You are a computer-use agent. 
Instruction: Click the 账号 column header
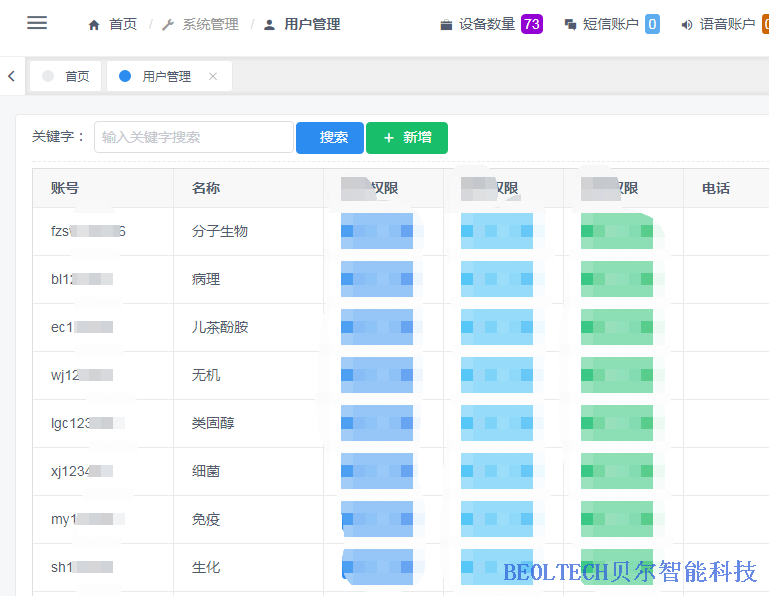tap(65, 188)
